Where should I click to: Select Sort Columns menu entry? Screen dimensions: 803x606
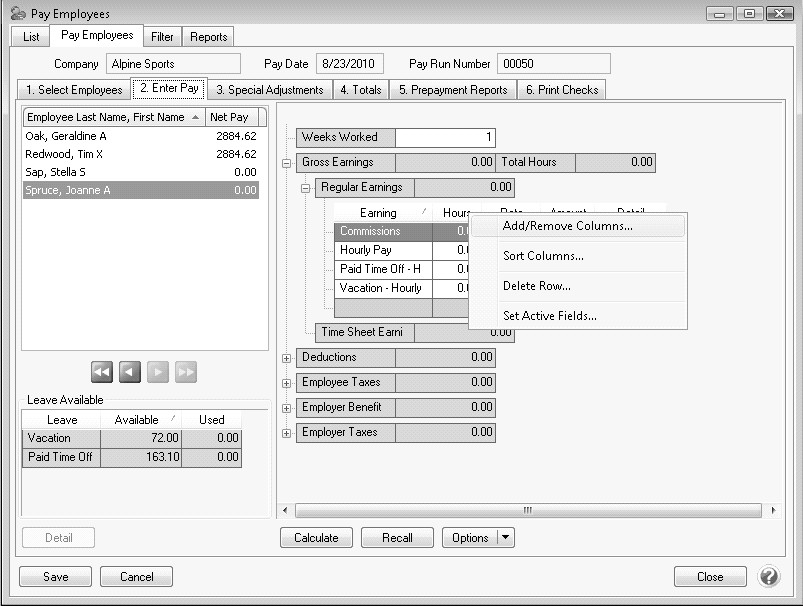[543, 256]
